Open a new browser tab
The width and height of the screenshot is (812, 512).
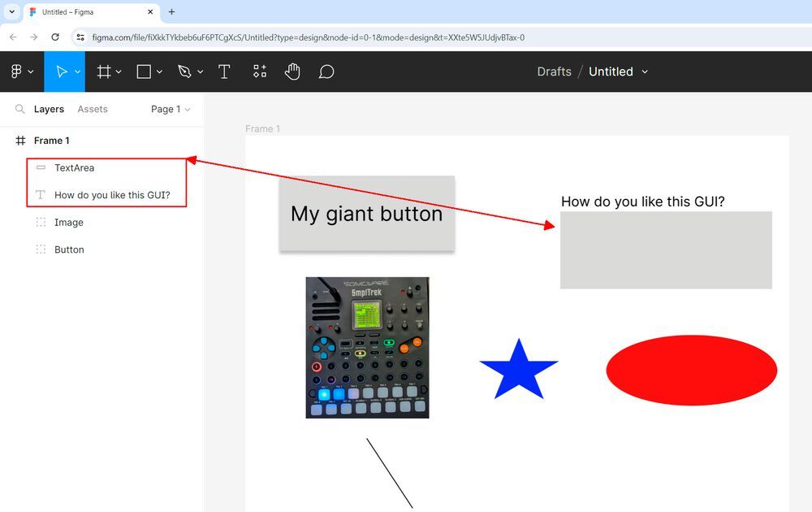click(x=171, y=12)
